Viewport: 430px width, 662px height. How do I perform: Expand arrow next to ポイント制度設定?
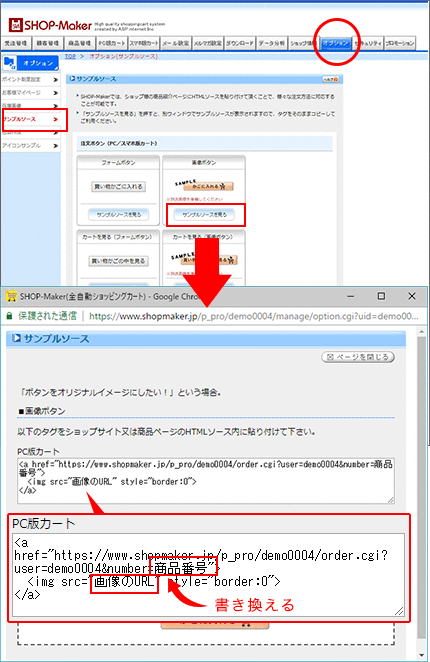(x=55, y=79)
